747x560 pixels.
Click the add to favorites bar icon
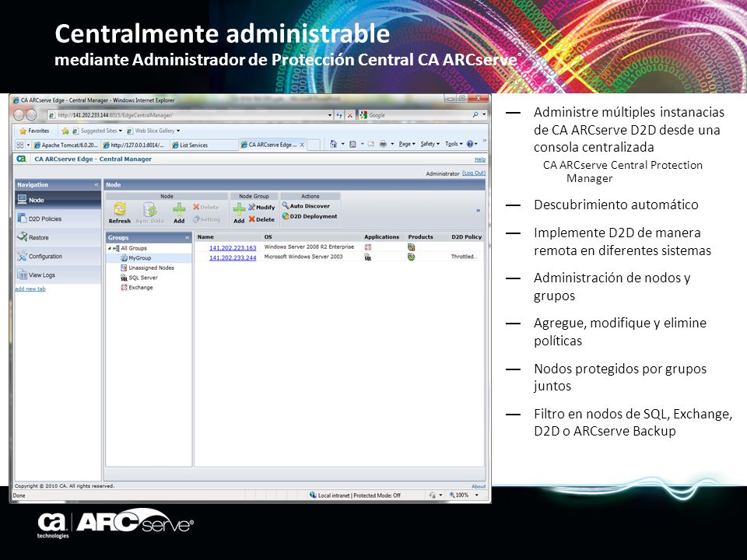[65, 131]
